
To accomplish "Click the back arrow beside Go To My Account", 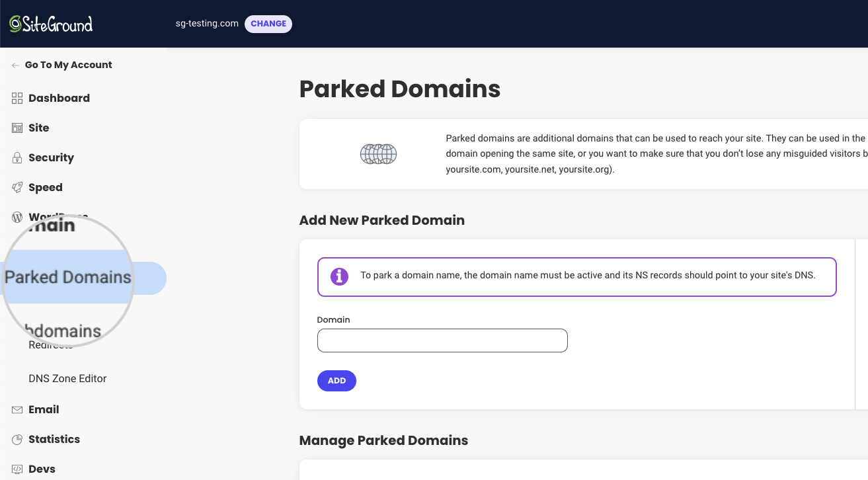I will tap(15, 65).
